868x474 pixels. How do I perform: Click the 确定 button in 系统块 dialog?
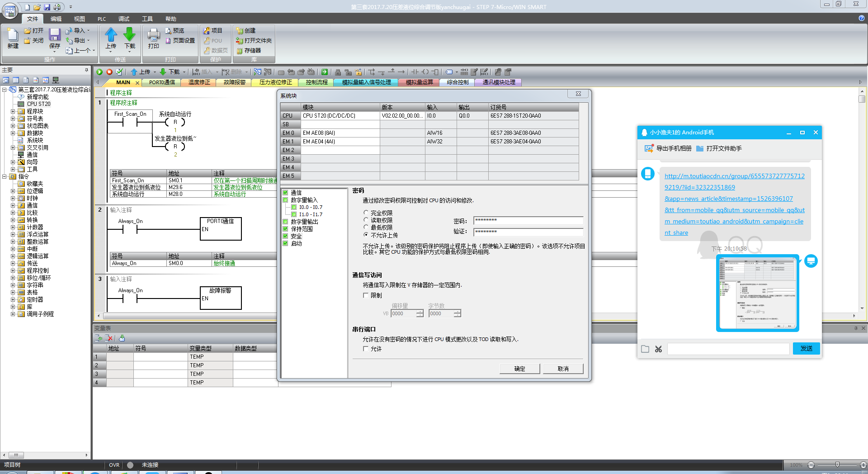coord(519,369)
